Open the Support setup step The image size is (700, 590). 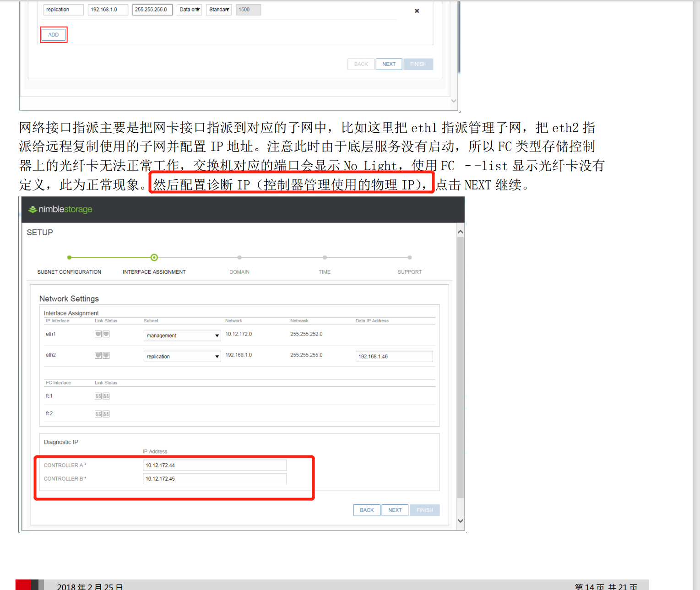click(x=410, y=272)
